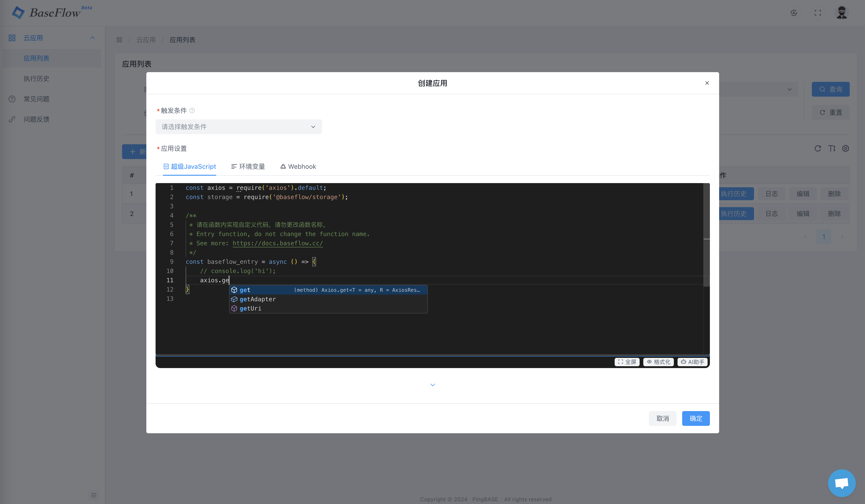This screenshot has height=504, width=865.
Task: Click the 常见问题 question-mark icon
Action: point(12,99)
